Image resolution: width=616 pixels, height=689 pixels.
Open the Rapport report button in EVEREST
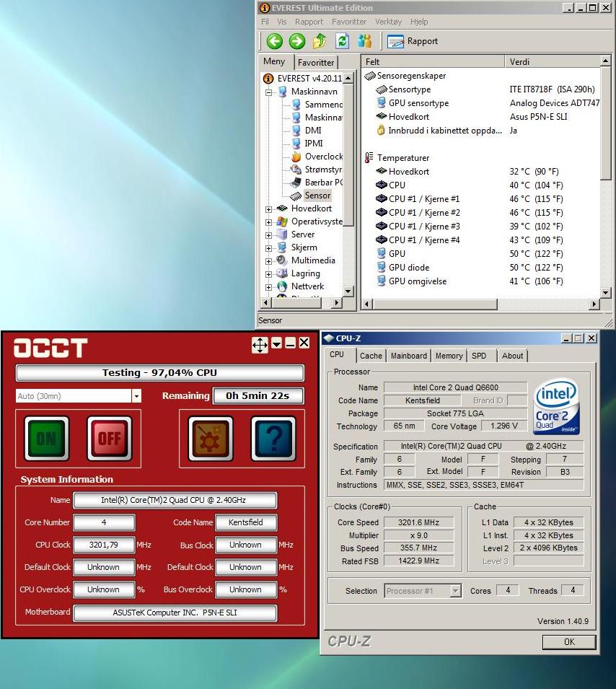tap(413, 41)
